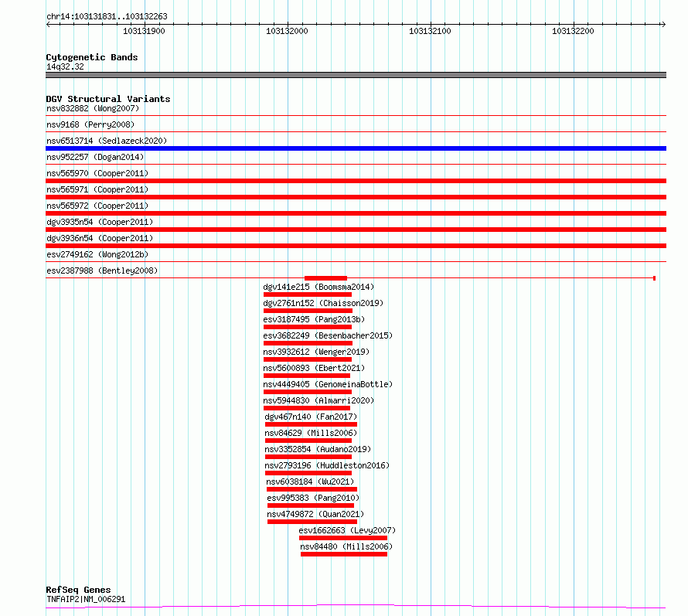This screenshot has width=688, height=616.
Task: Open the nsv9168 (Perry2008) variant
Action: [x=90, y=124]
